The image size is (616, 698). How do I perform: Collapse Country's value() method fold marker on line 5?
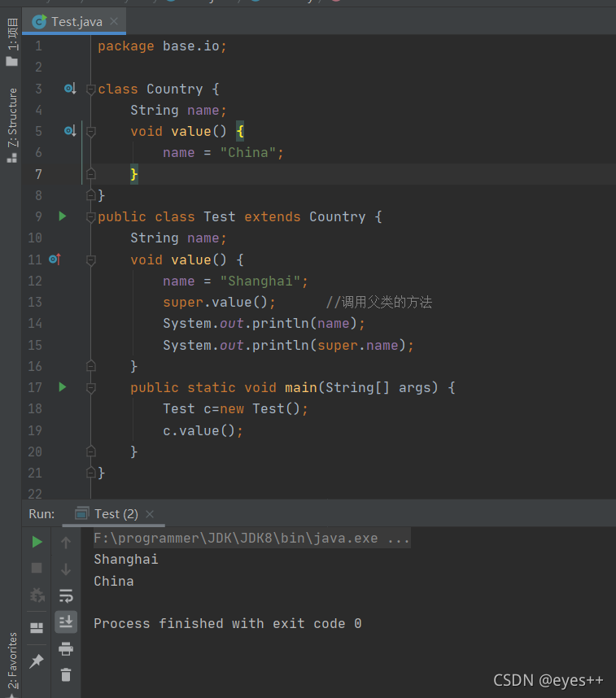[91, 132]
